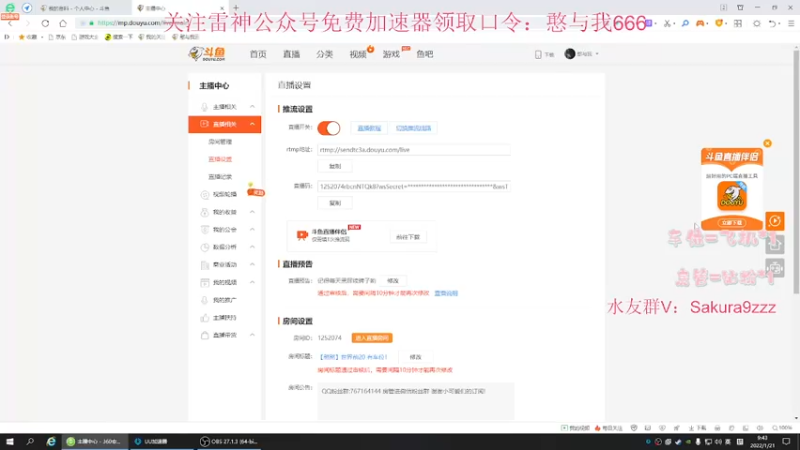This screenshot has width=800, height=450.
Task: Click the browser home button
Action: [63, 23]
